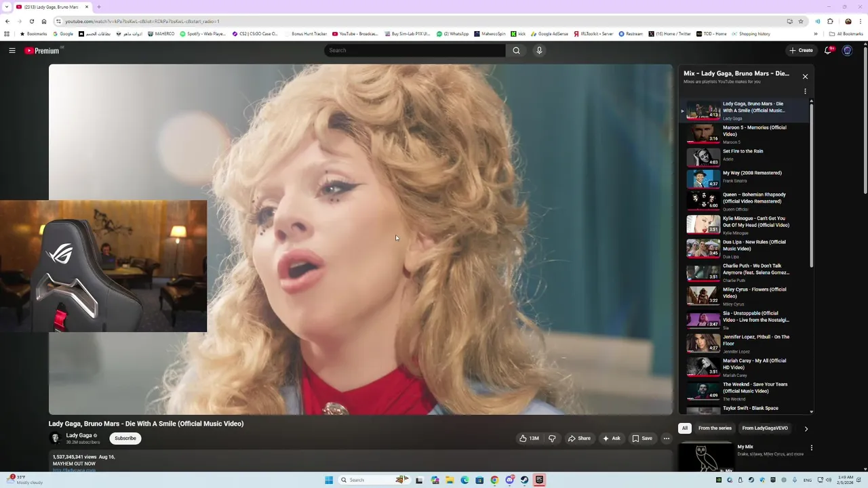Viewport: 868px width, 488px height.
Task: Open the My Mix recommended thumbnail
Action: (x=705, y=457)
